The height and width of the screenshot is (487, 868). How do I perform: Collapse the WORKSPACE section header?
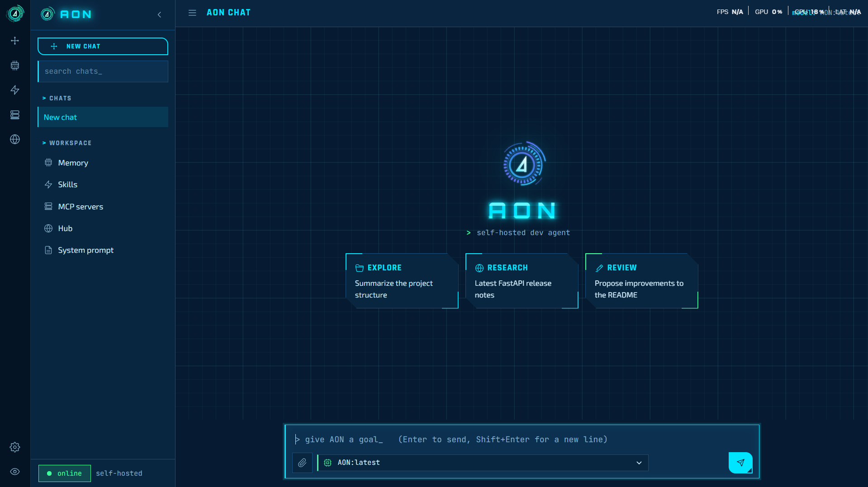(x=67, y=143)
